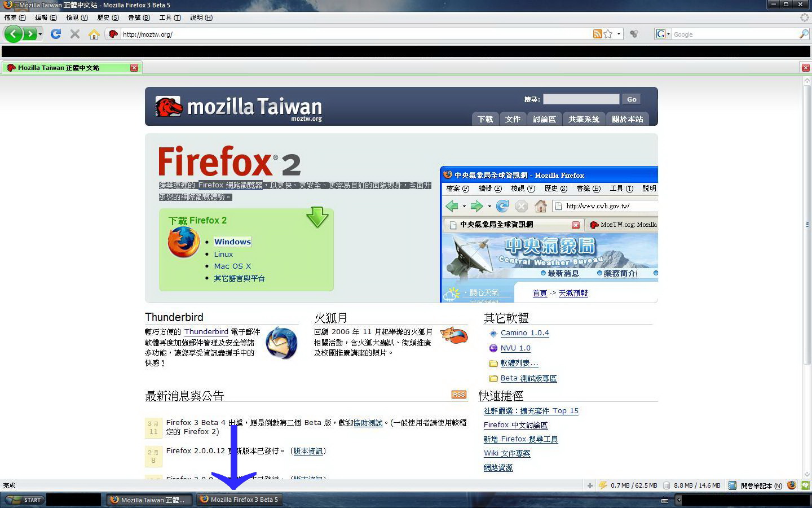Open the 下載 site navigation tab
Viewport: 812px width, 508px height.
coord(485,119)
